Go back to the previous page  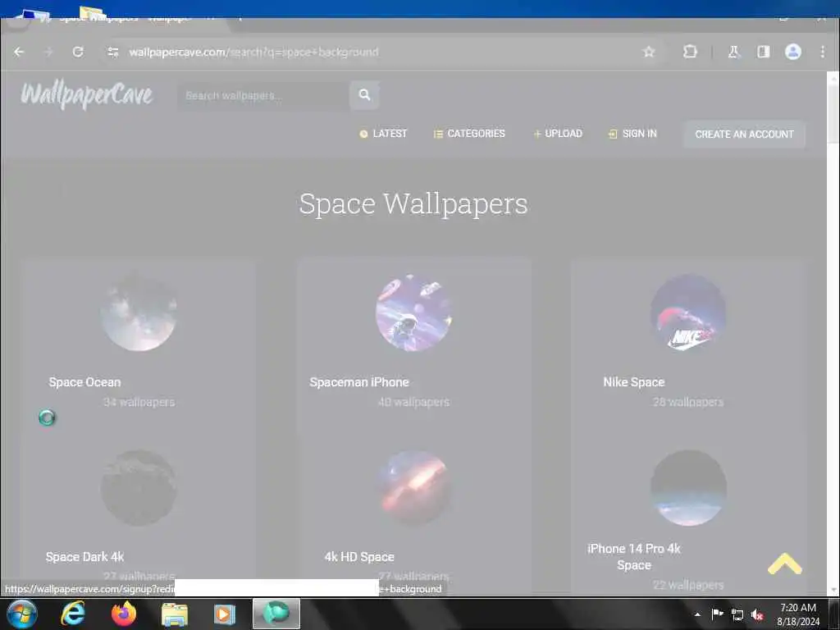pyautogui.click(x=20, y=52)
